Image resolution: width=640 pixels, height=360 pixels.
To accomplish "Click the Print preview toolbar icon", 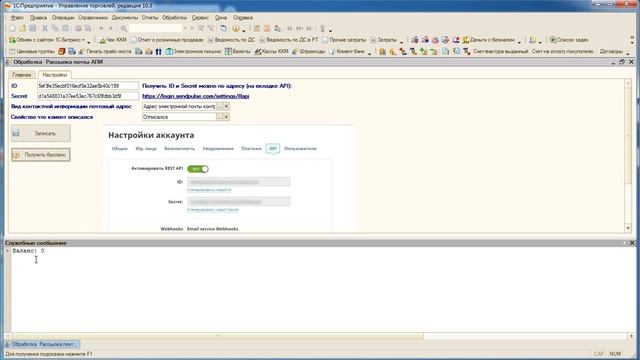I will click(88, 29).
